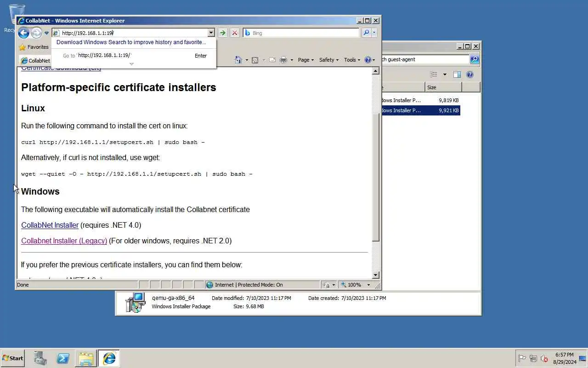Click the green Go arrow button
The width and height of the screenshot is (588, 368).
click(x=222, y=33)
